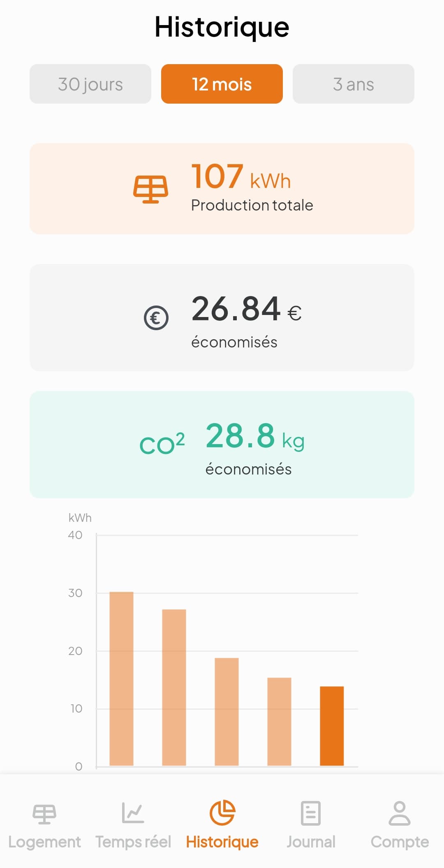The height and width of the screenshot is (868, 444).
Task: Open Compte via the person icon
Action: click(400, 813)
